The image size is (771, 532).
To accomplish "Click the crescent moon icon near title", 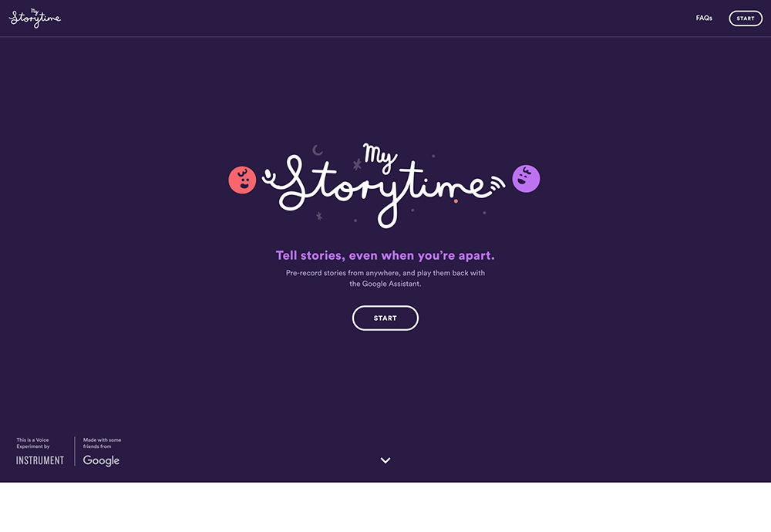I will point(318,150).
